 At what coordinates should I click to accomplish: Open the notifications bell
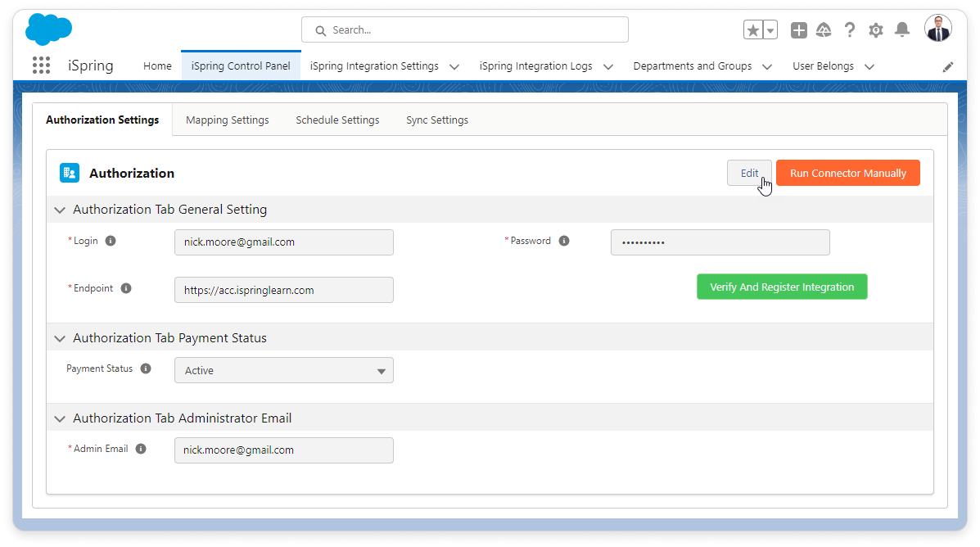coord(902,30)
